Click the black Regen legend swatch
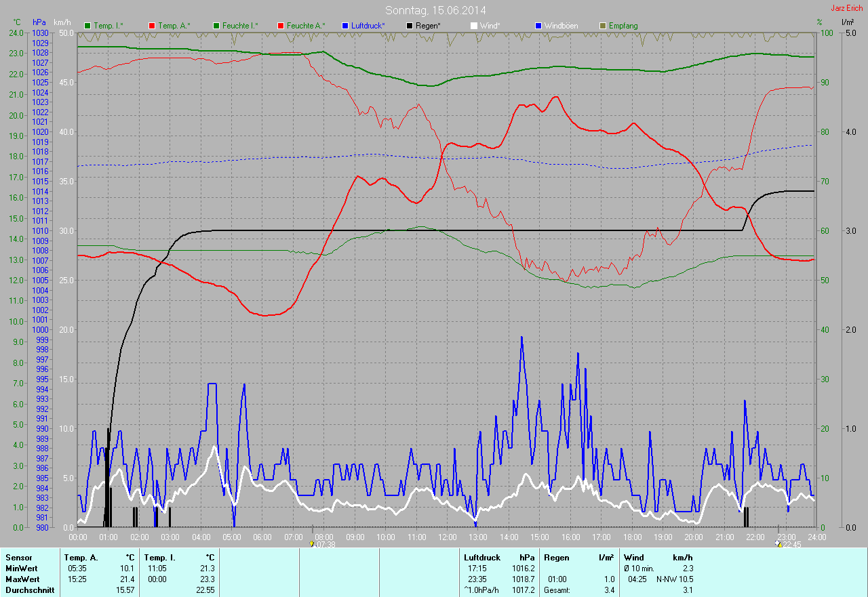 pos(410,26)
